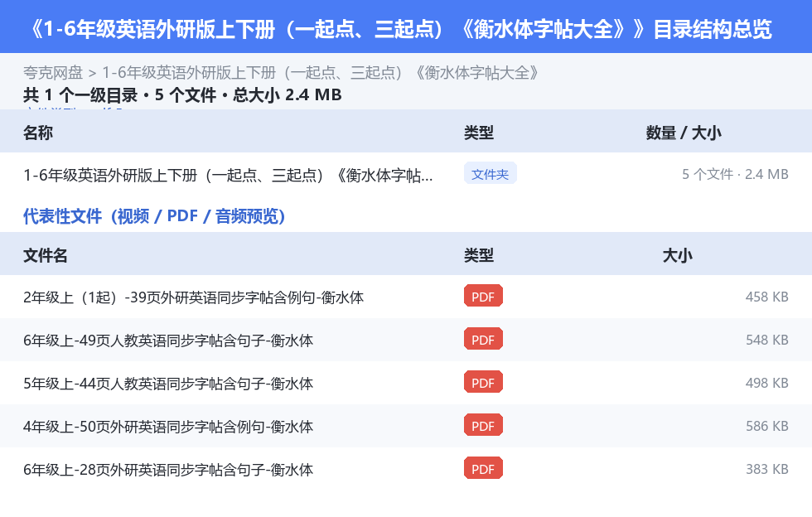Select the 458 KB size value
This screenshot has height=517, width=812.
coord(767,297)
